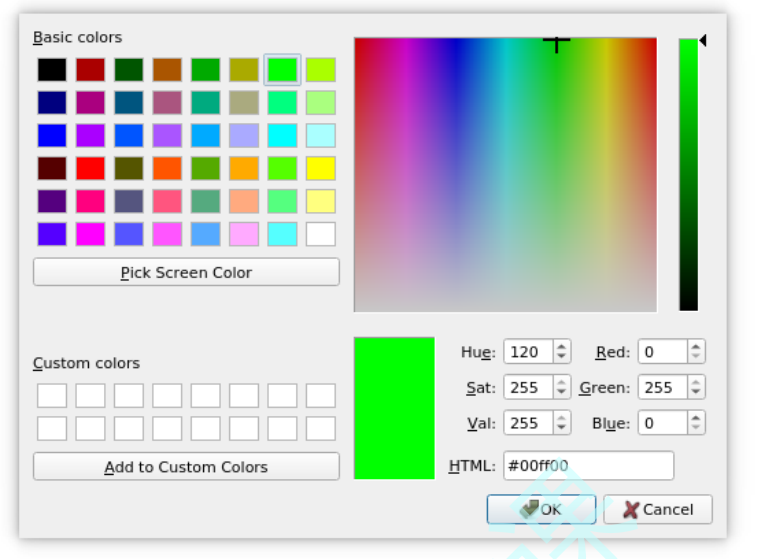
Task: Decrease Sat value with its down arrow
Action: [x=561, y=392]
